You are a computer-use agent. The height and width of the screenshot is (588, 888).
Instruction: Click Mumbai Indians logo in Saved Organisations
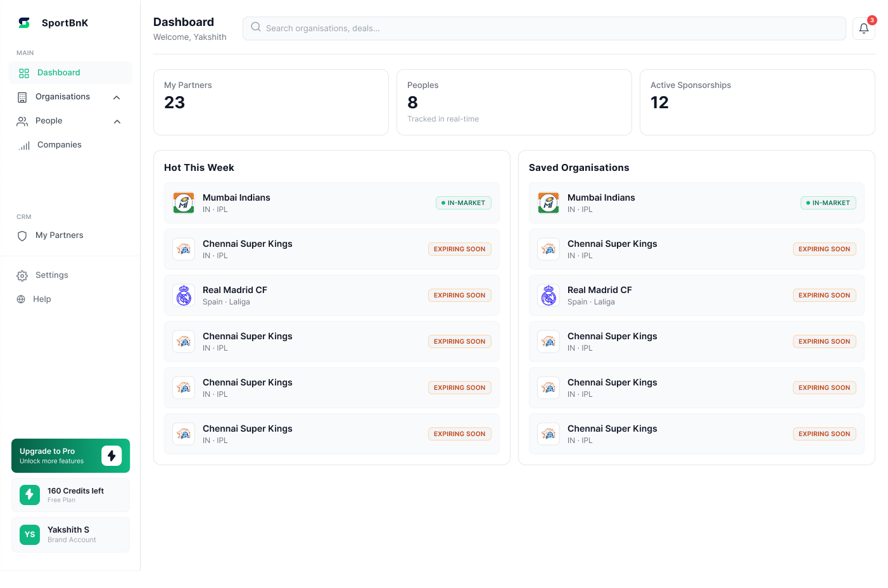[x=549, y=203]
